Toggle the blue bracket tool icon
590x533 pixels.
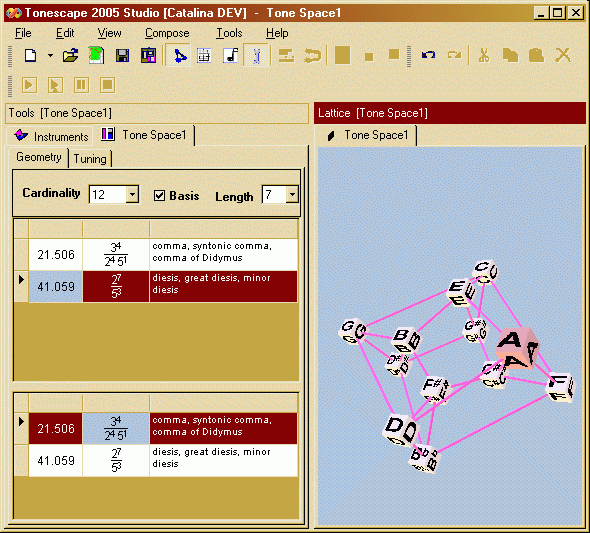(257, 56)
